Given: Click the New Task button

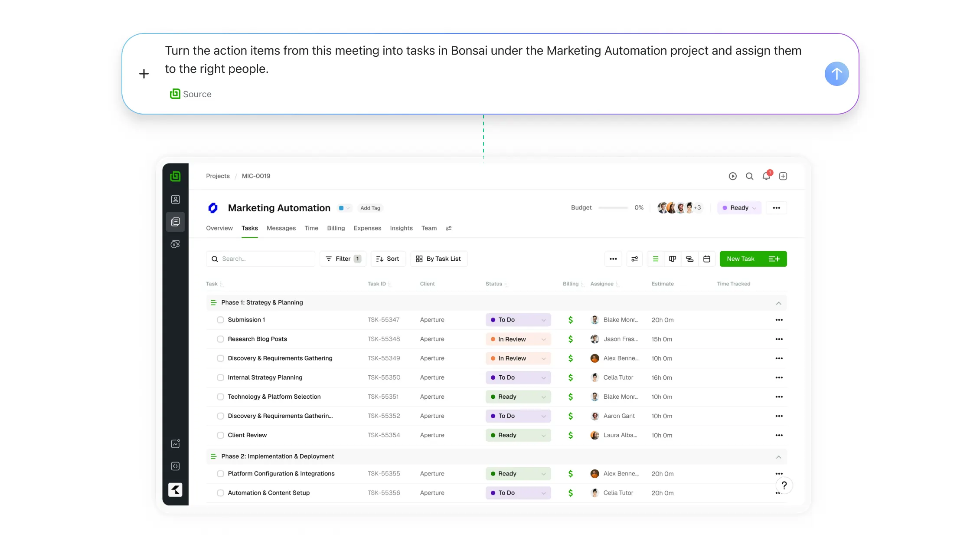Looking at the screenshot, I should pos(753,259).
